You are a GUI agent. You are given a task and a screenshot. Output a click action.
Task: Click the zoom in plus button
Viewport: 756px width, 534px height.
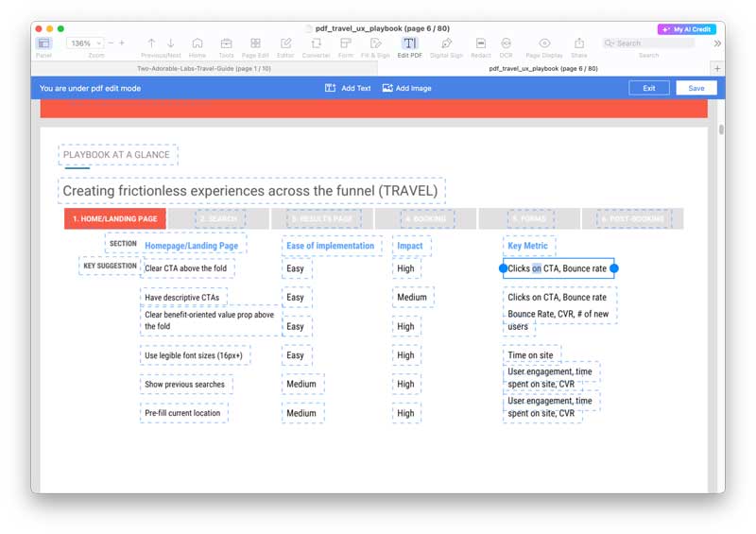pyautogui.click(x=122, y=43)
